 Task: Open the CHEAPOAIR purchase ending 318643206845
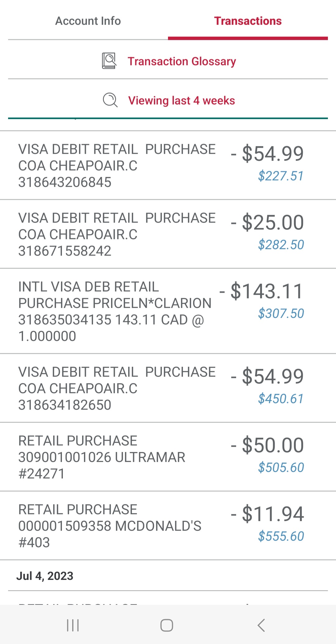coord(117,166)
